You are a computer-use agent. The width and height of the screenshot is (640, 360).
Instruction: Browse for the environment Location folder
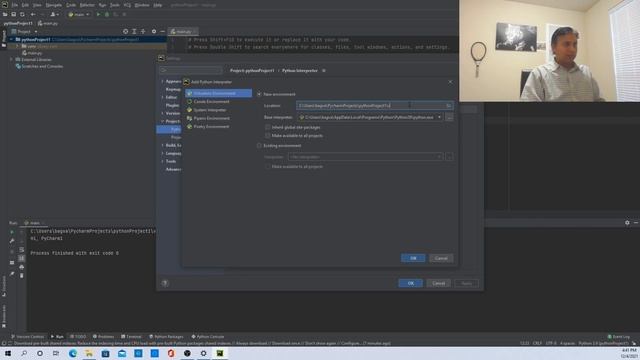[x=449, y=106]
